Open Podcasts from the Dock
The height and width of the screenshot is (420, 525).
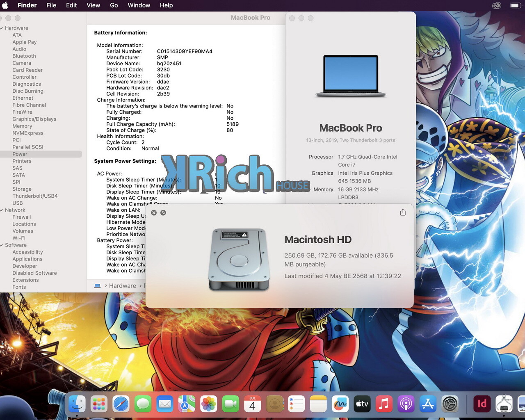pyautogui.click(x=406, y=404)
